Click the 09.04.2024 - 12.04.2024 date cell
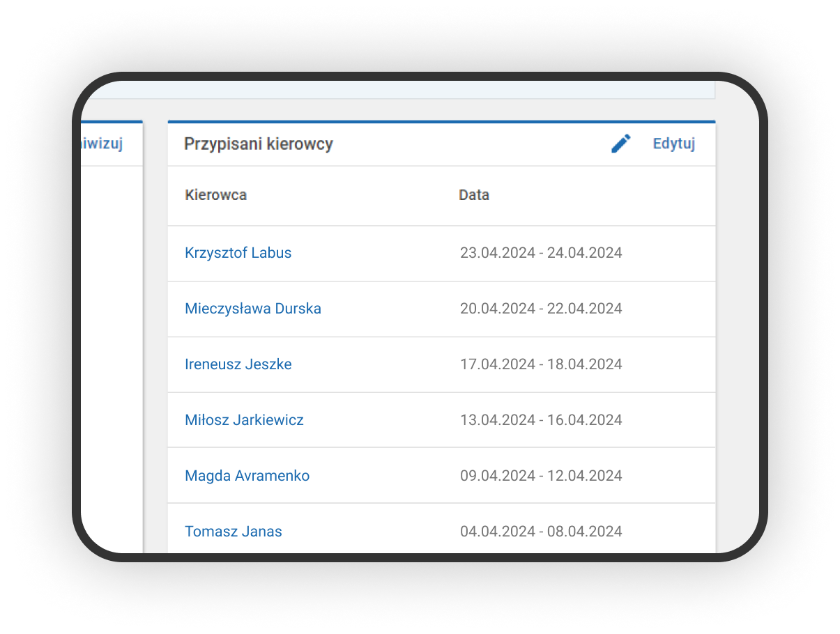 coord(541,476)
